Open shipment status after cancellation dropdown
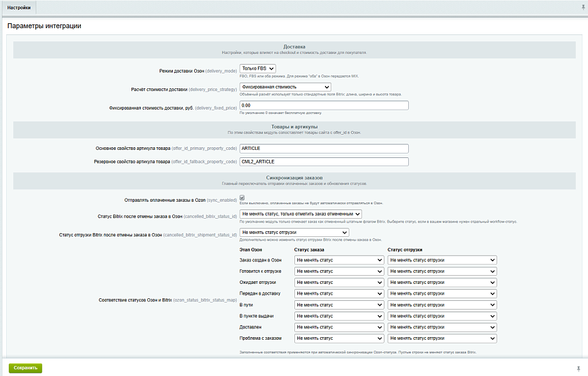 (294, 232)
